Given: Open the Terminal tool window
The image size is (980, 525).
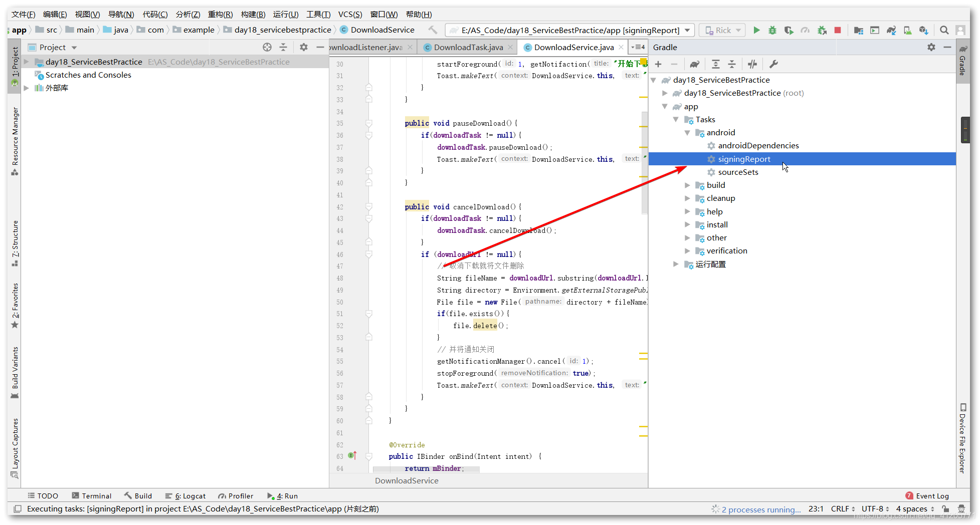Looking at the screenshot, I should 92,496.
